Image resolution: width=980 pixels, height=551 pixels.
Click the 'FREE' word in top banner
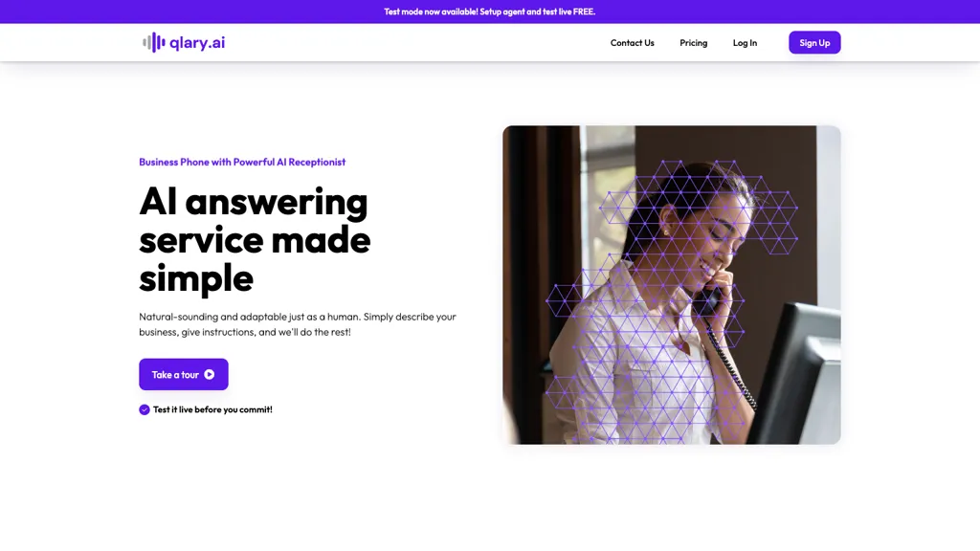[584, 11]
